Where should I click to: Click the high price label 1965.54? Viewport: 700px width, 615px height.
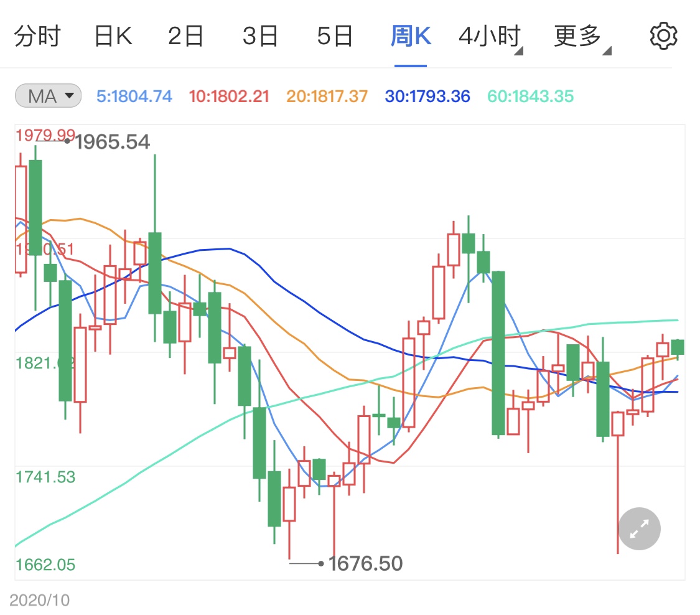click(x=113, y=142)
